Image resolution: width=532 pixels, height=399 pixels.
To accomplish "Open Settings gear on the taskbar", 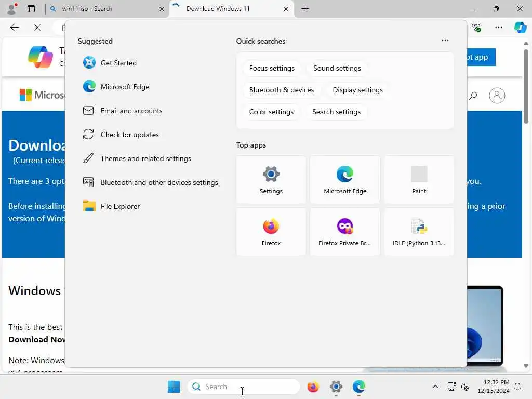I will pyautogui.click(x=336, y=387).
